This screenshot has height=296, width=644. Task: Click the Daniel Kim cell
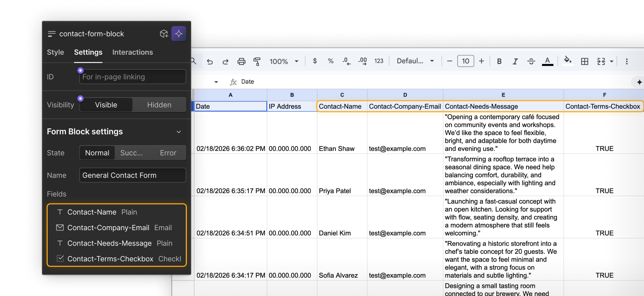point(342,217)
